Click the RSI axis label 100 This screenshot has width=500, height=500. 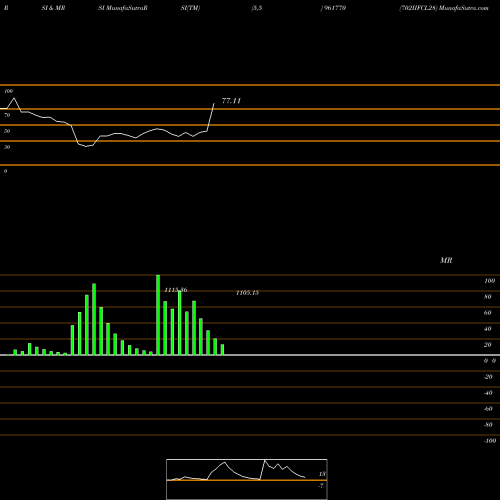8,91
